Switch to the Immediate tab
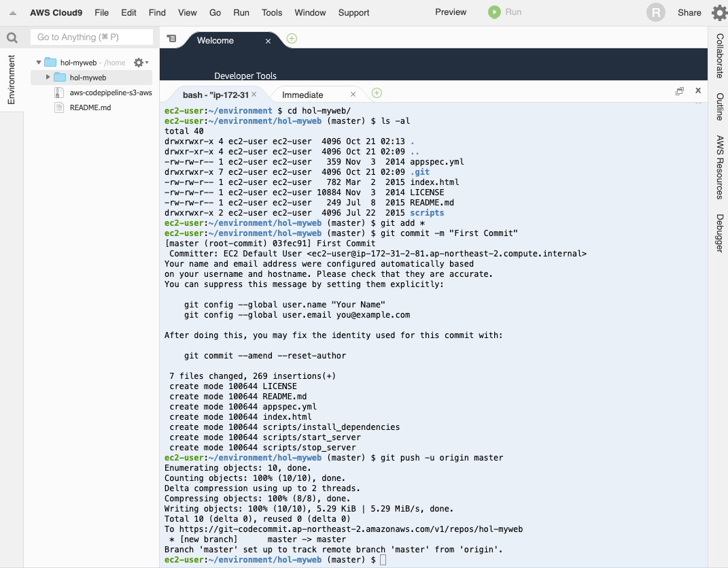 point(302,95)
